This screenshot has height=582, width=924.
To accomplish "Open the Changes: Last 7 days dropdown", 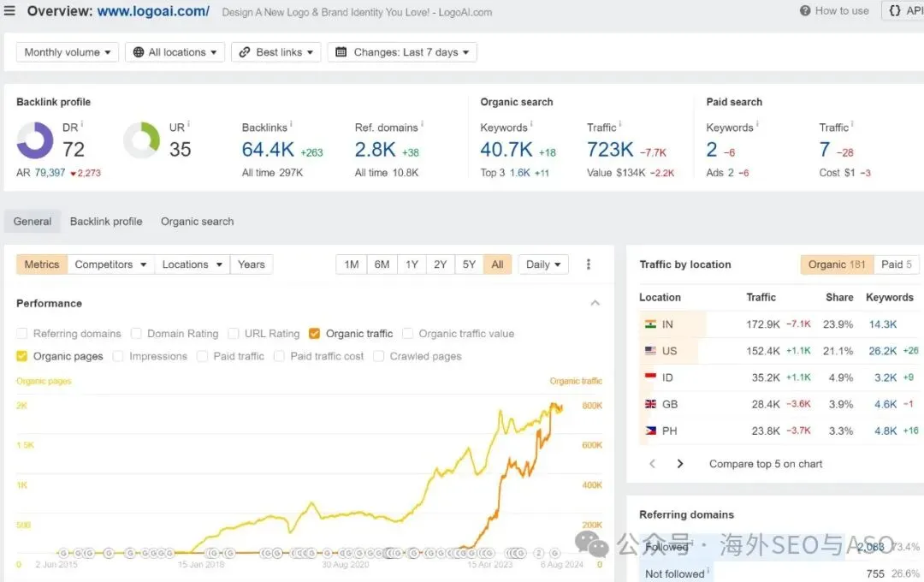I will tap(402, 52).
